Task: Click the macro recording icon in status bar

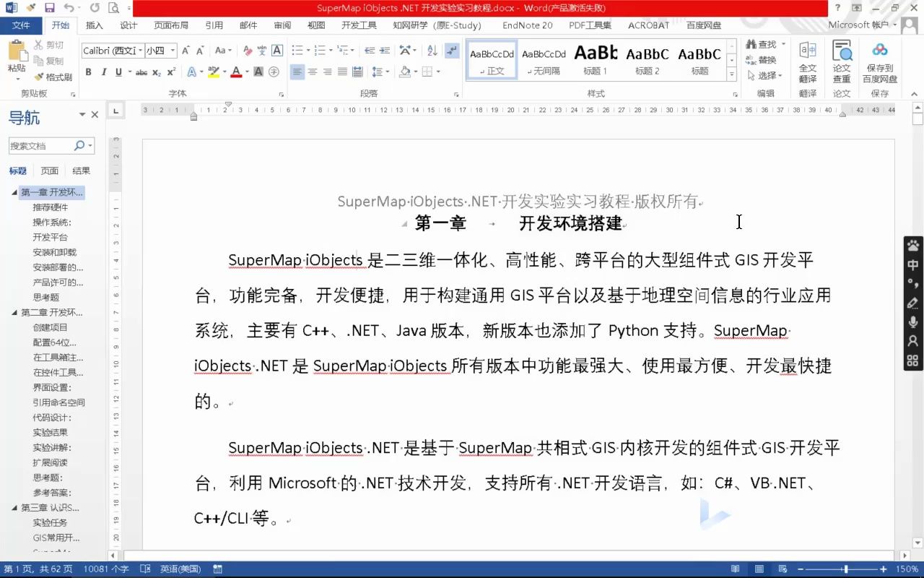Action: [217, 569]
